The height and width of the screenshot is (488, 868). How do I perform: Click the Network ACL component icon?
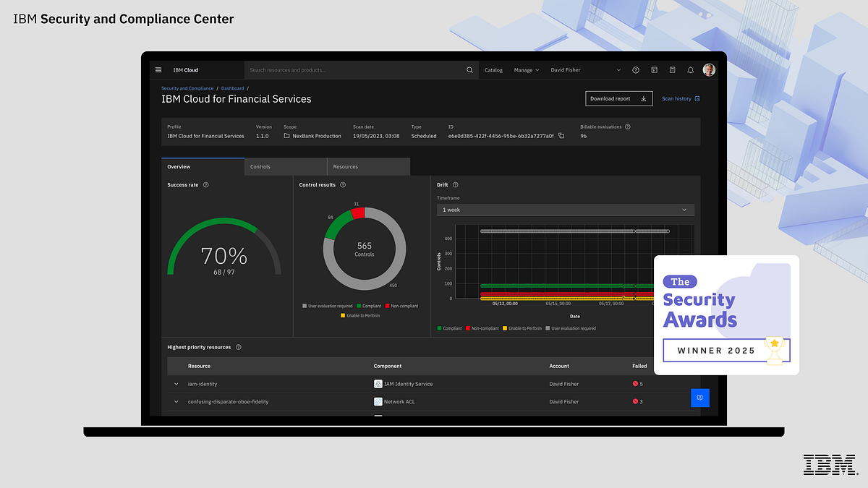(378, 401)
